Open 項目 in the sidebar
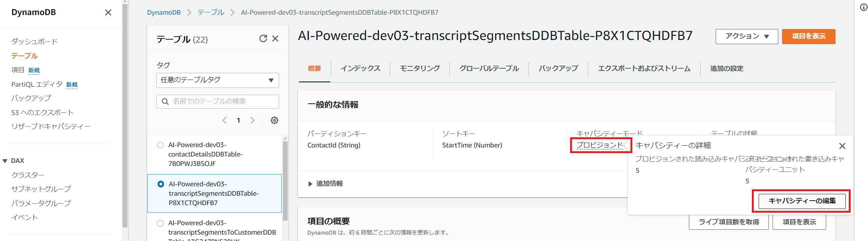Viewport: 868px width, 241px height. [x=18, y=70]
